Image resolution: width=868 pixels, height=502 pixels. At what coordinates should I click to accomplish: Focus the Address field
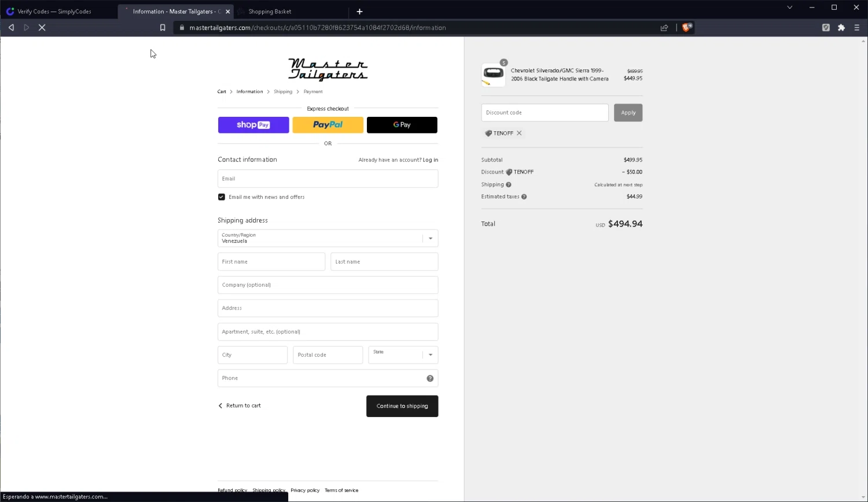tap(328, 308)
